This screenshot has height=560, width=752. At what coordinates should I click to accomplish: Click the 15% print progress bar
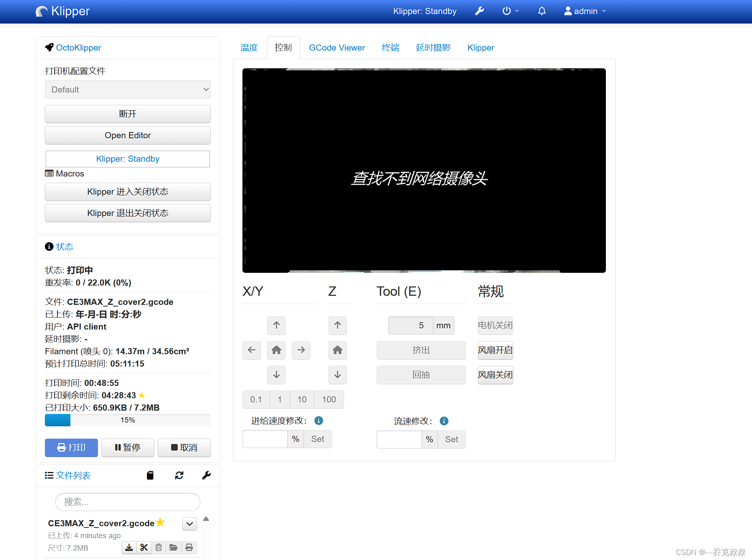[128, 420]
